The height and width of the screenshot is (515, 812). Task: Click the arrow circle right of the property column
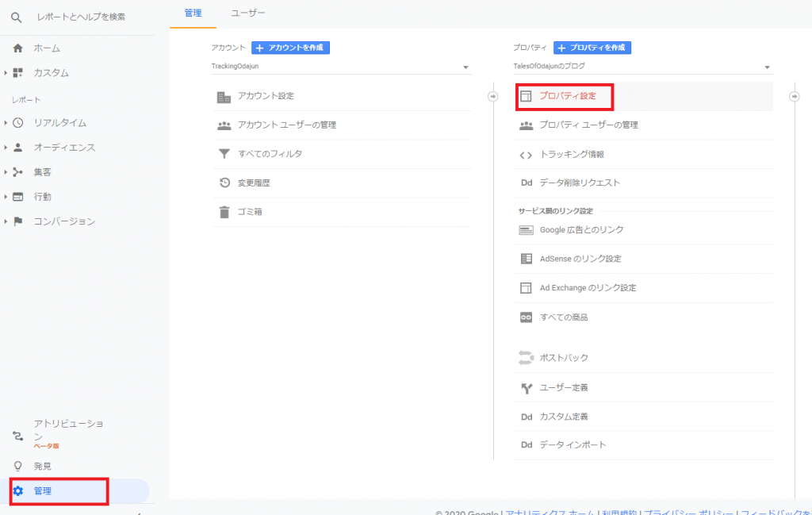coord(795,96)
